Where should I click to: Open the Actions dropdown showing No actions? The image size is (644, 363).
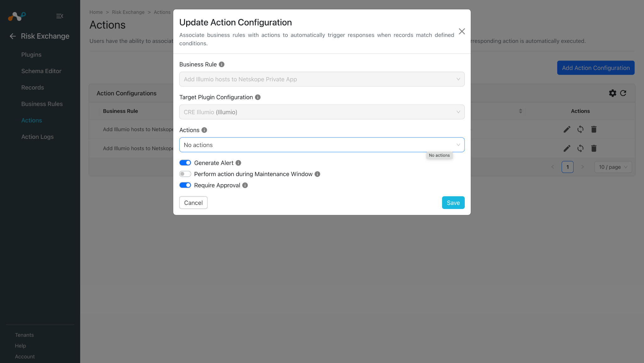pyautogui.click(x=322, y=145)
